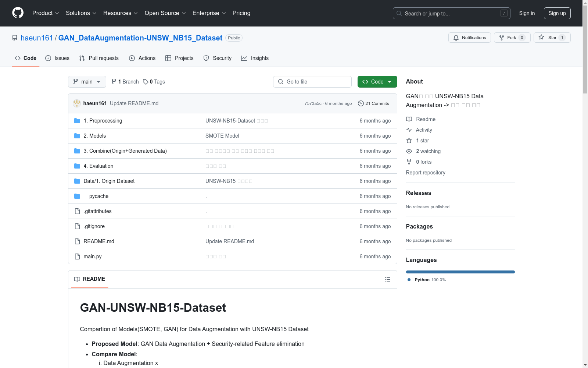Click the Go to file search field

coord(312,82)
